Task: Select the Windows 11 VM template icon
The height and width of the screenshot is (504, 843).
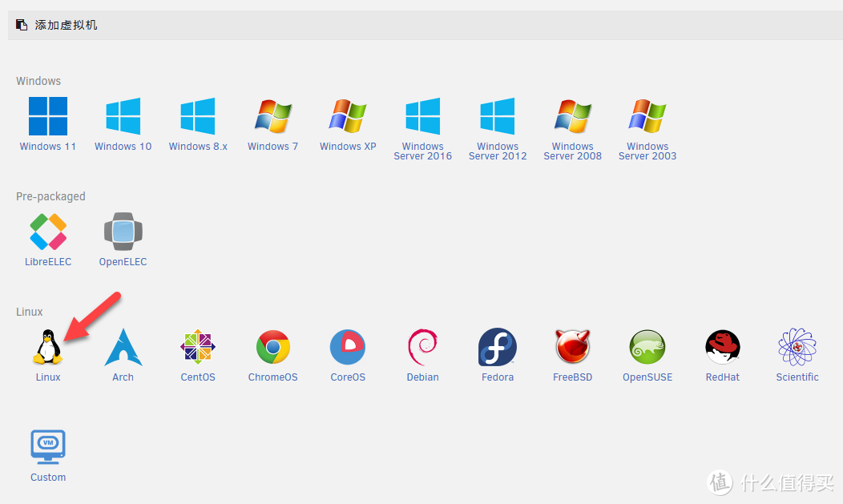Action: [x=48, y=116]
